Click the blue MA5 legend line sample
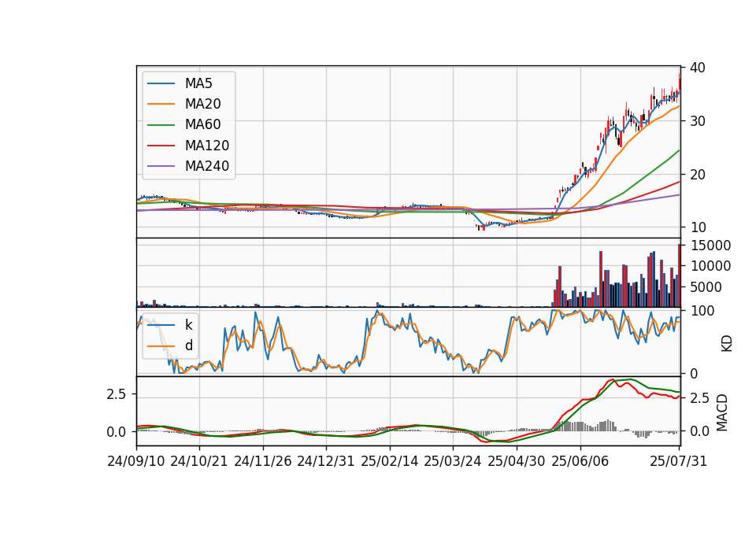This screenshot has height=543, width=756. pyautogui.click(x=161, y=83)
